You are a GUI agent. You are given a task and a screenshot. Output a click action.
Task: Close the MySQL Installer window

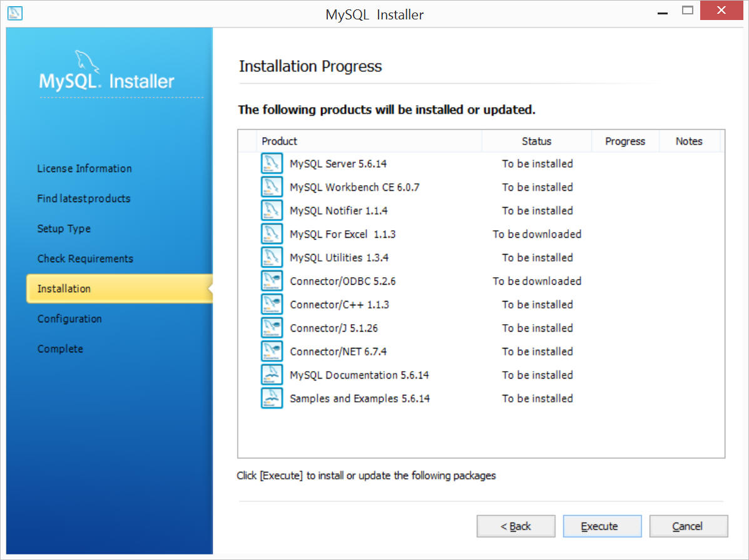pyautogui.click(x=721, y=10)
